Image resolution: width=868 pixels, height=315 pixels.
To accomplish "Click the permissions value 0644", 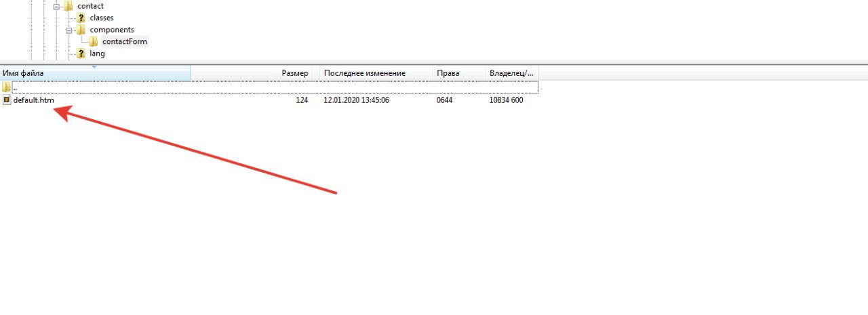I will click(444, 100).
